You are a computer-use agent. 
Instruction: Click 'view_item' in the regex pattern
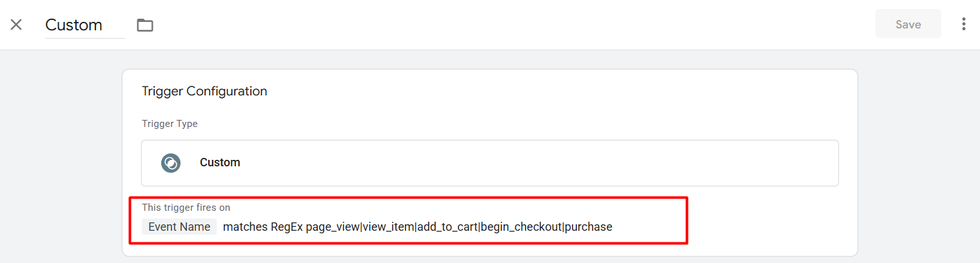(x=388, y=227)
